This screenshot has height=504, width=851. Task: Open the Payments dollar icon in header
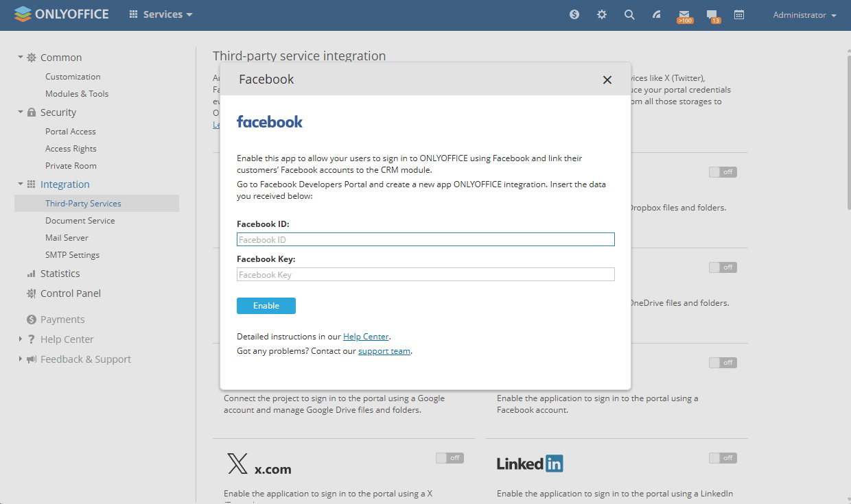pos(574,14)
